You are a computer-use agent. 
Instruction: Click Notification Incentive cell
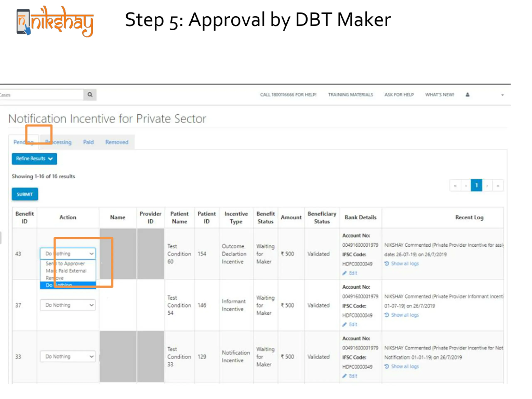click(236, 356)
